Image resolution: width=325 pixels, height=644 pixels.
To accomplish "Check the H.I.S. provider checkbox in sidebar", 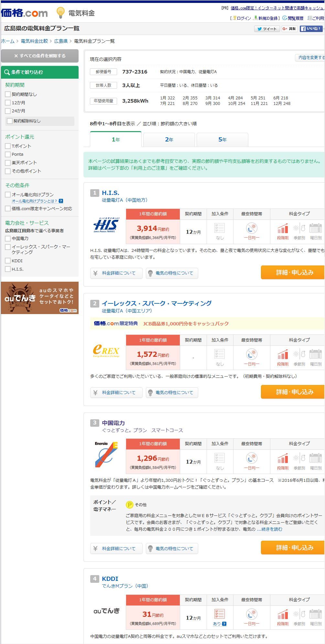I will pos(8,269).
